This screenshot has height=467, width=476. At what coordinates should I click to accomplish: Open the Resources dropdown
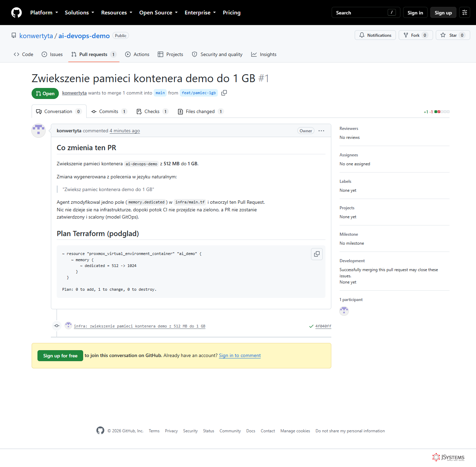[117, 13]
